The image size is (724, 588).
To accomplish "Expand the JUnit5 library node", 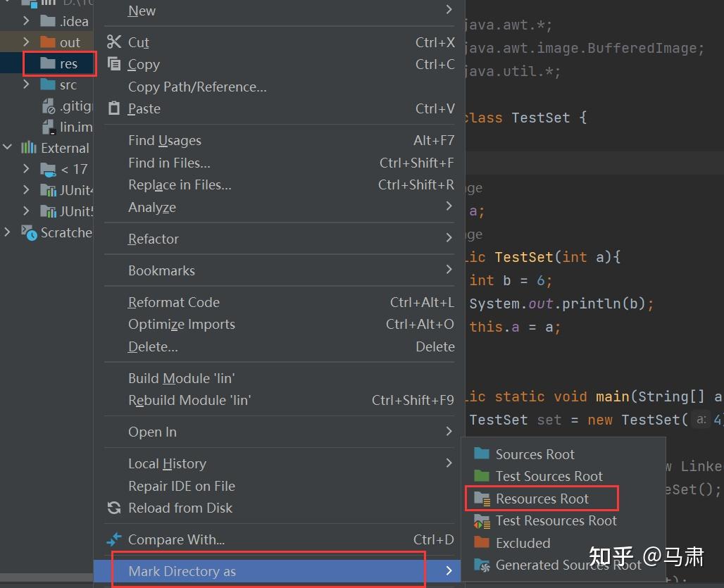I will click(26, 211).
